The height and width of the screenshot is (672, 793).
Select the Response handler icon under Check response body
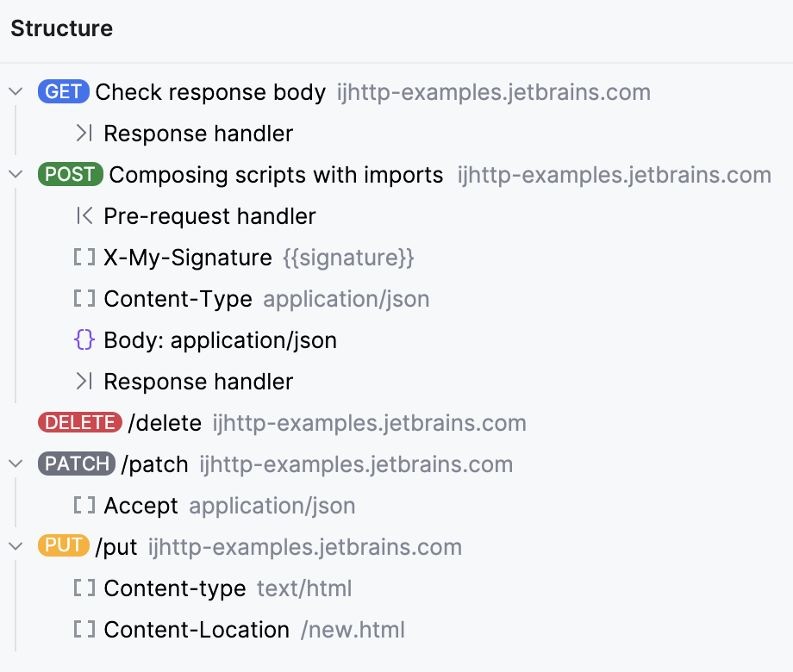point(84,134)
